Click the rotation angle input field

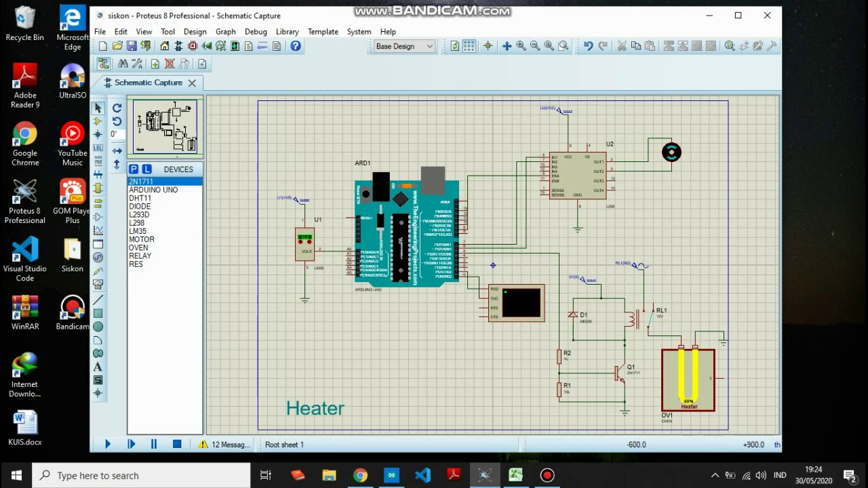117,134
